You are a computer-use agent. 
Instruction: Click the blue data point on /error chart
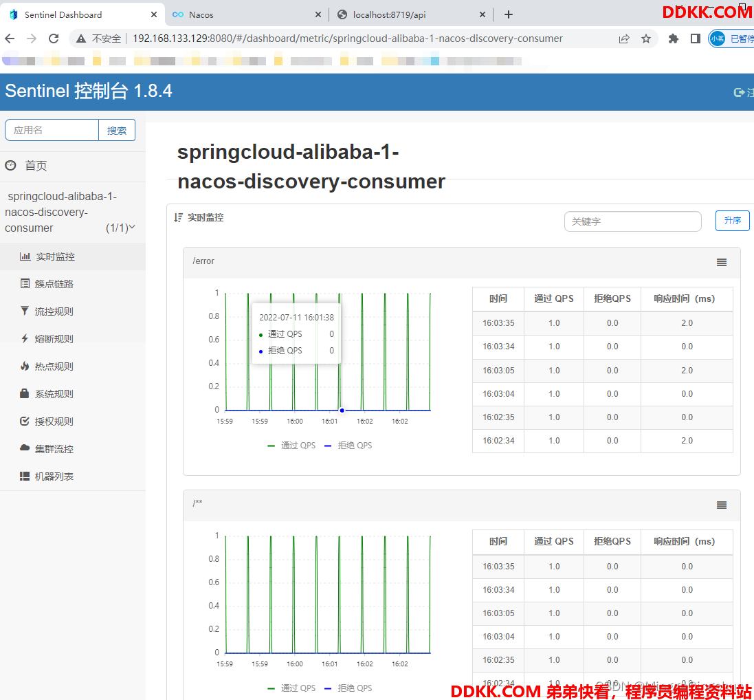342,411
